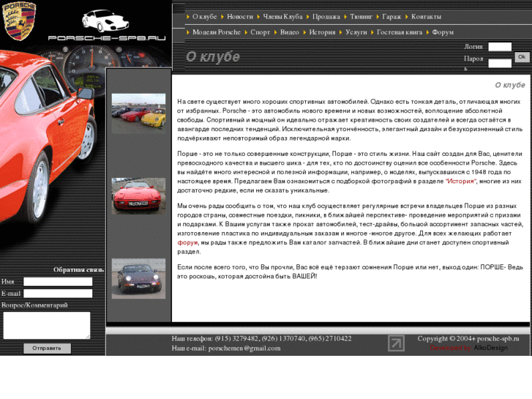Open the 'О клубе' menu item

pyautogui.click(x=205, y=17)
